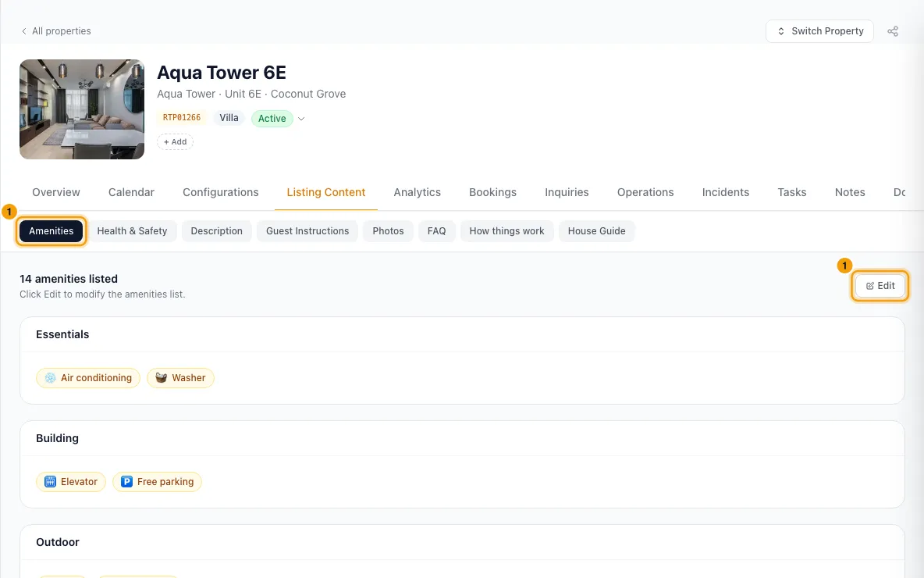Viewport: 924px width, 578px height.
Task: Switch to the Operations tab
Action: click(x=645, y=192)
